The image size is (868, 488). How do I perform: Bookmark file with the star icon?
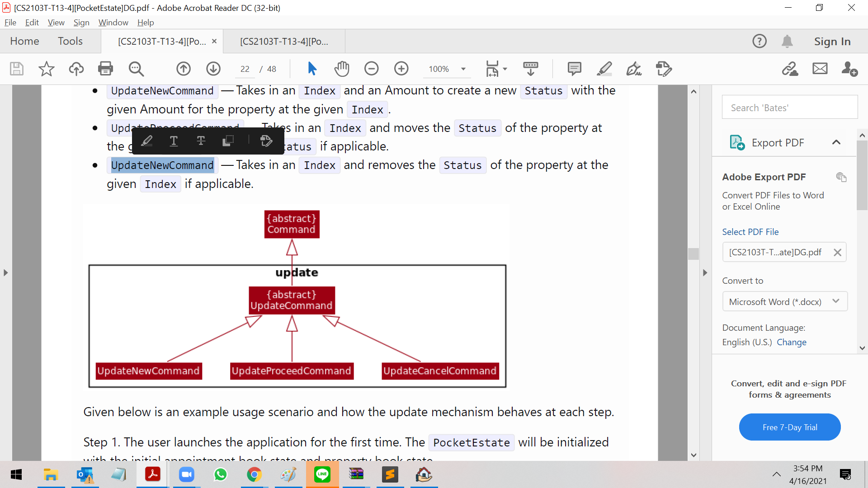(46, 69)
